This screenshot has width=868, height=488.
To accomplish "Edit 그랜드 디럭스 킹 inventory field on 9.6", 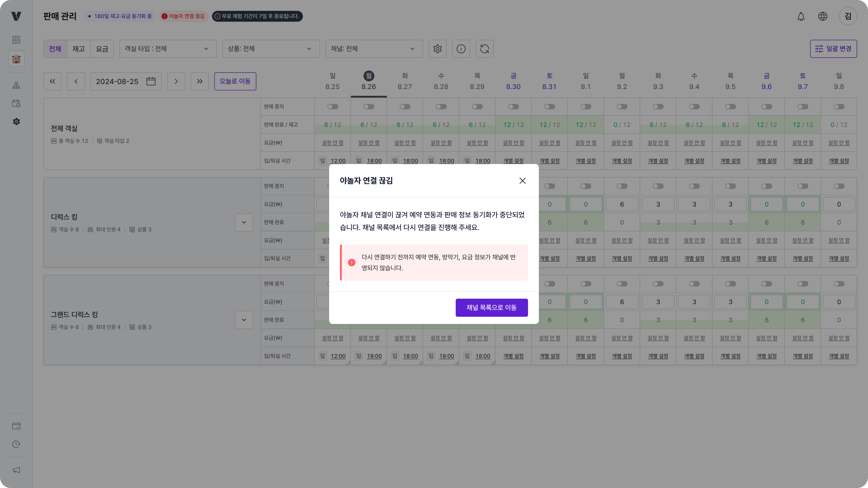I will (x=767, y=302).
